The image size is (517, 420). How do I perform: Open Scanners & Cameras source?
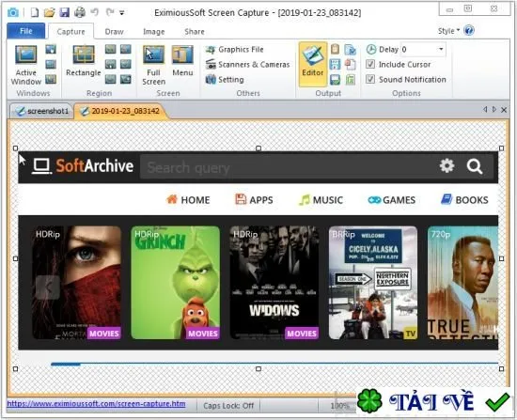pyautogui.click(x=247, y=64)
